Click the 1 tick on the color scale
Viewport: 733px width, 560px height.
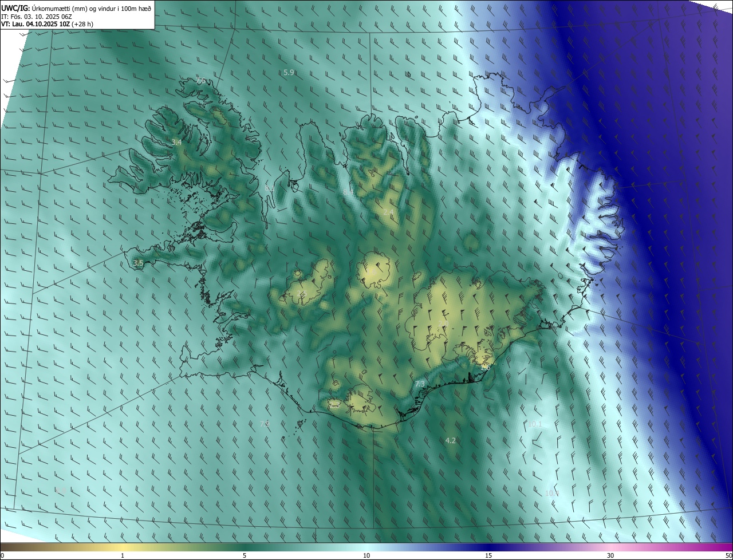[123, 555]
